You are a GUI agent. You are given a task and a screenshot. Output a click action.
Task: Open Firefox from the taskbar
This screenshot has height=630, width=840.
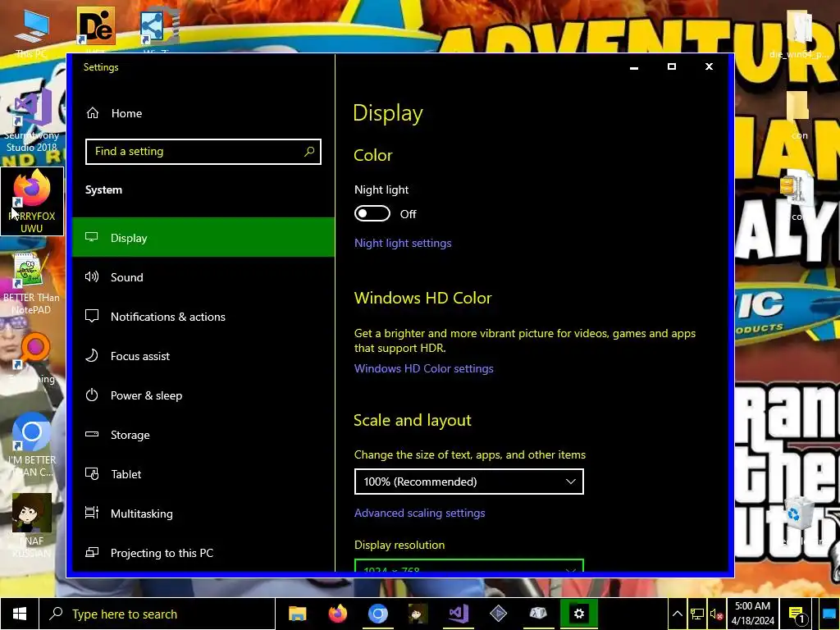(337, 614)
